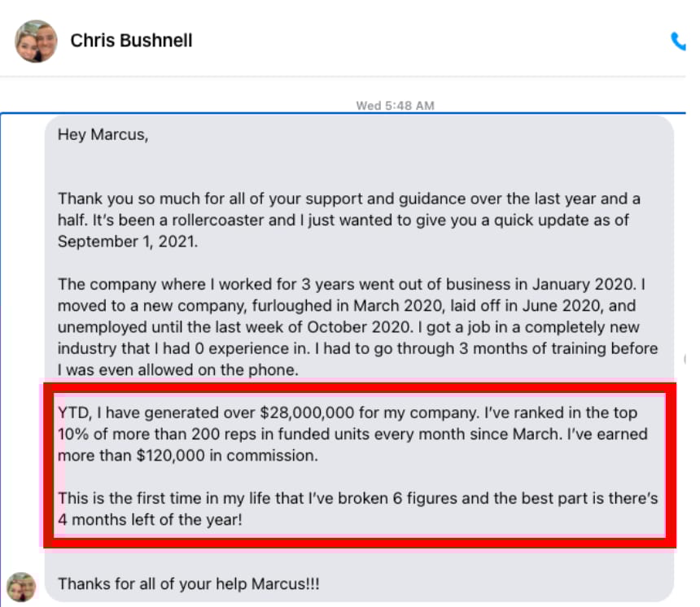
Task: Select the Wed 5:48 AM timestamp
Action: [395, 106]
